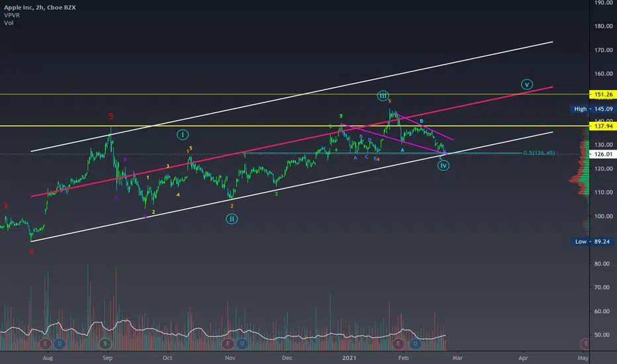Image resolution: width=617 pixels, height=364 pixels.
Task: Click the red E earnings marker near August
Action: 45,343
